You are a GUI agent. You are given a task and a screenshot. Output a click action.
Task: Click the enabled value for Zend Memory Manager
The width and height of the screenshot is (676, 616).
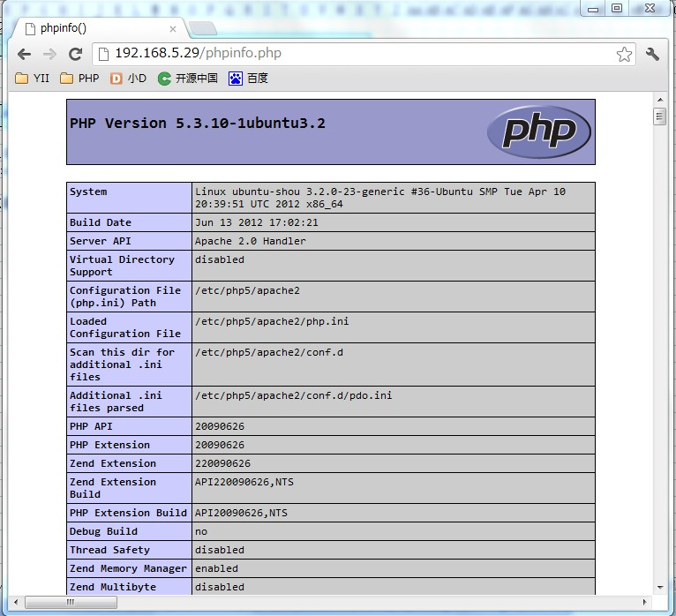coord(216,568)
